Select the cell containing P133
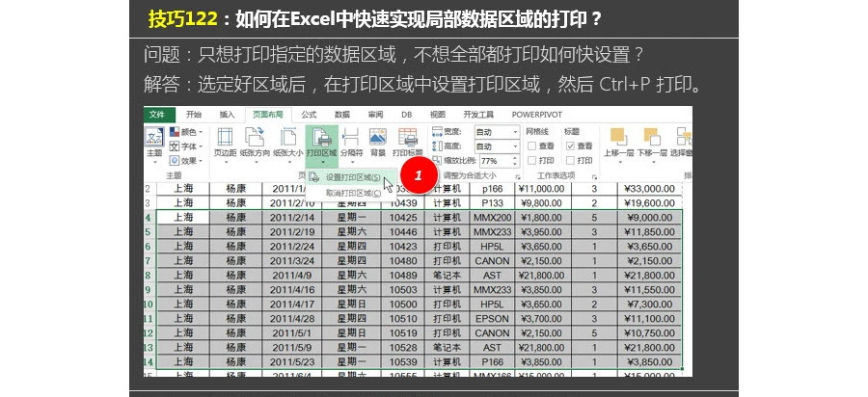This screenshot has height=397, width=868. click(492, 203)
